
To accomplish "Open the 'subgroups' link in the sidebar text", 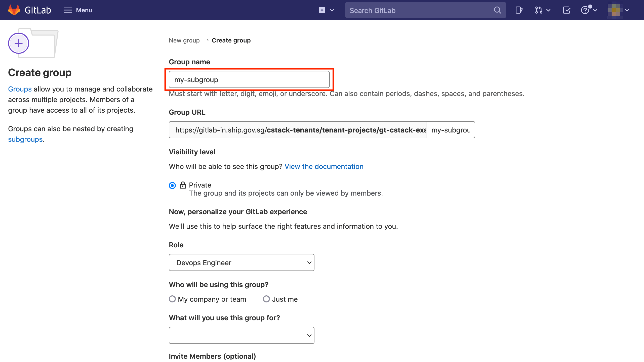I will coord(25,139).
